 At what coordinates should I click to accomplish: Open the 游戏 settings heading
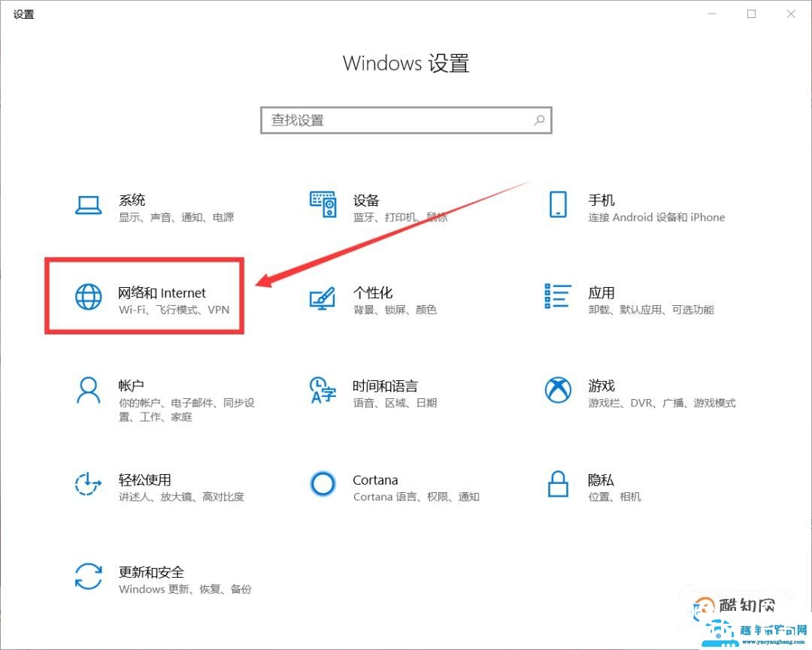pos(601,385)
